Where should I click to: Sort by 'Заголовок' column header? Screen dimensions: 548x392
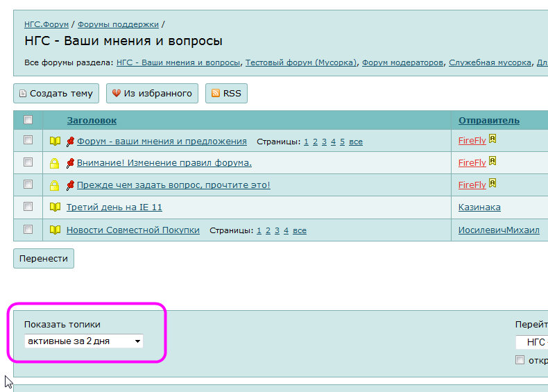click(92, 120)
